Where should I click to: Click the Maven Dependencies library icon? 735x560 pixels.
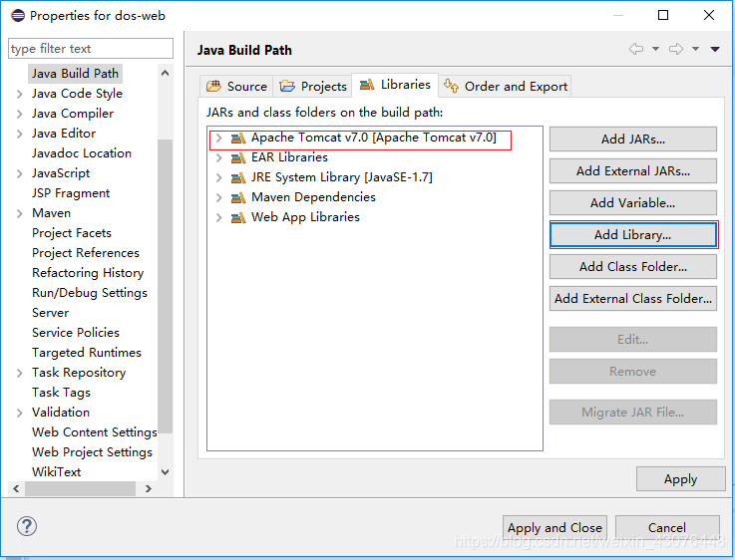click(238, 197)
